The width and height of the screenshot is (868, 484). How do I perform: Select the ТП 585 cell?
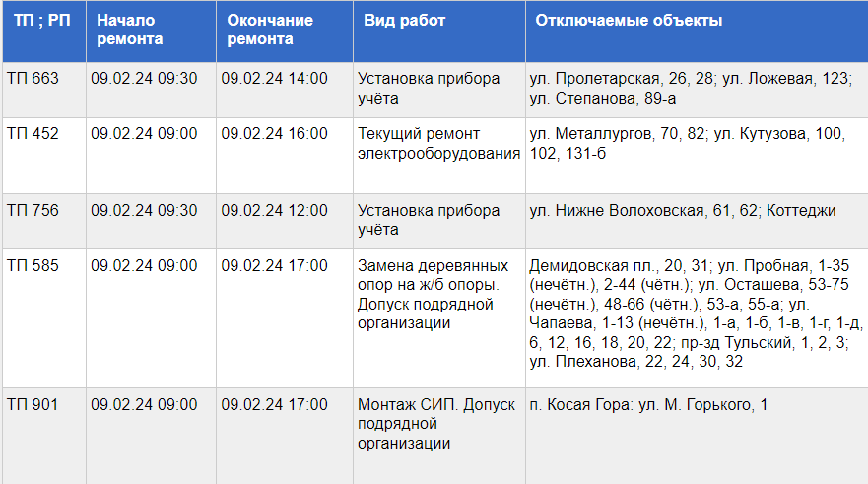[x=44, y=318]
